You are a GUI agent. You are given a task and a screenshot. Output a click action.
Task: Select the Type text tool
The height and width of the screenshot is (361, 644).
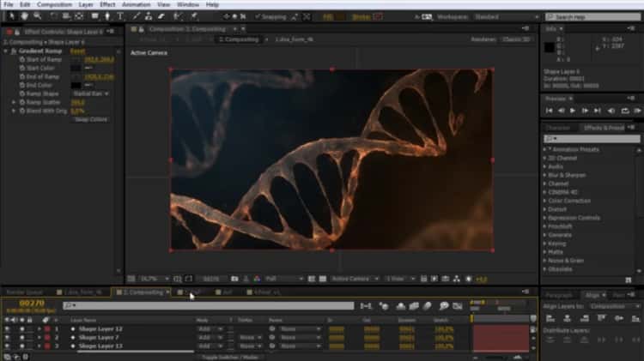pos(120,16)
